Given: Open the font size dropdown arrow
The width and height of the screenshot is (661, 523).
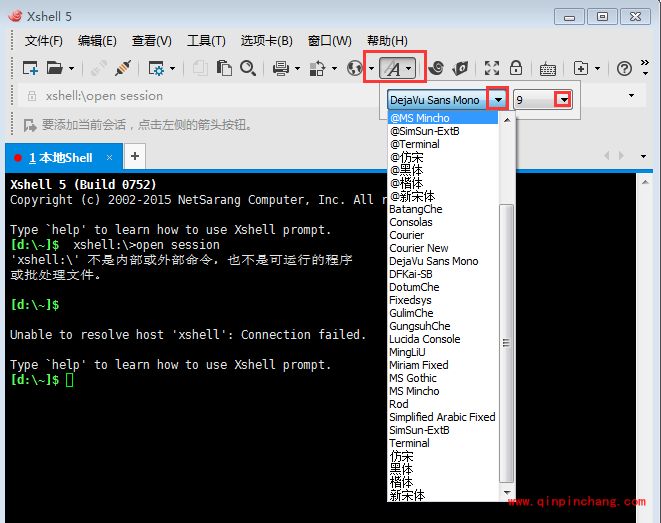Looking at the screenshot, I should pyautogui.click(x=563, y=100).
